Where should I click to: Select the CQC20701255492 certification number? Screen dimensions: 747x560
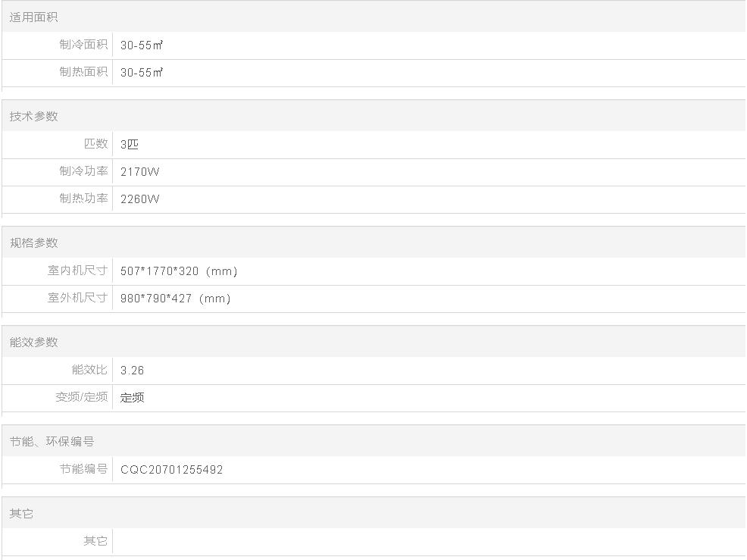coord(171,470)
